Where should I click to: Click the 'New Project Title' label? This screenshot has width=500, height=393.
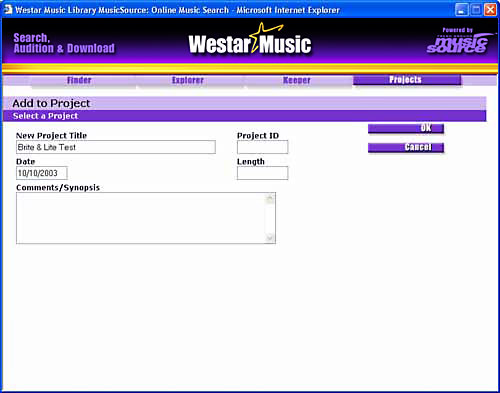pyautogui.click(x=51, y=136)
